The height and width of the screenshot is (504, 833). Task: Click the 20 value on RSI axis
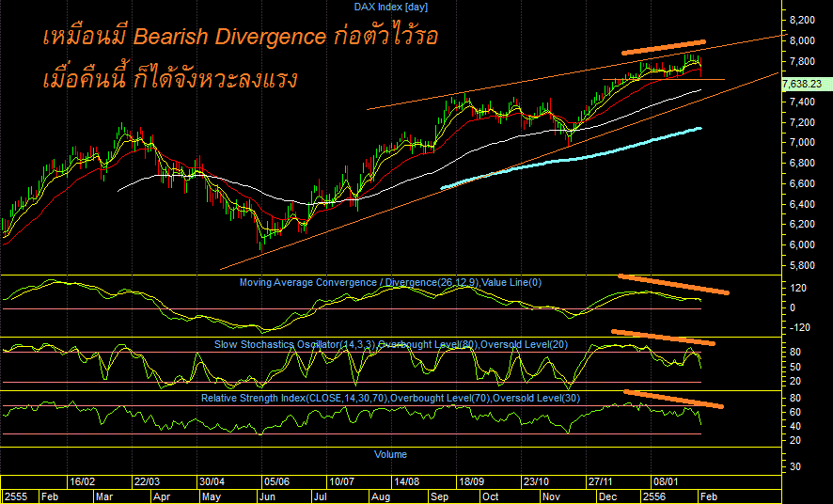point(795,441)
